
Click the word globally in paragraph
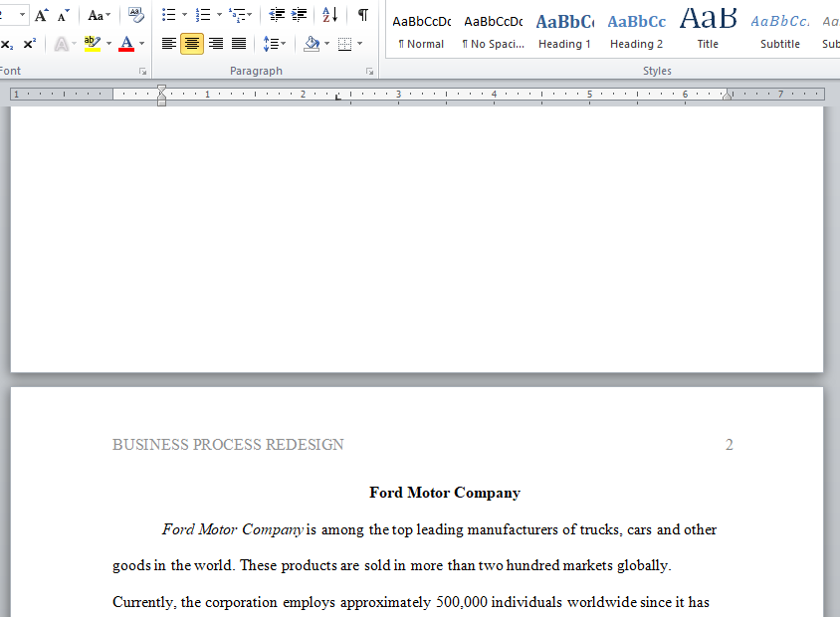coord(644,566)
